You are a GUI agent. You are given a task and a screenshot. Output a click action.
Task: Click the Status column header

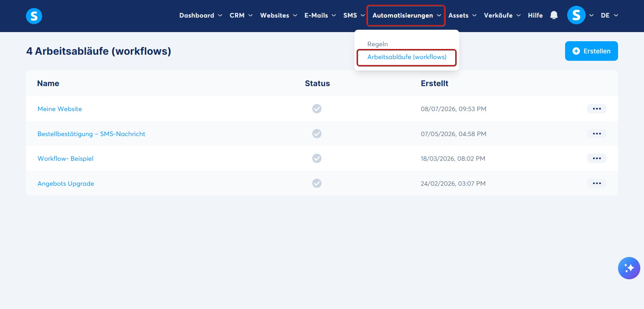pyautogui.click(x=317, y=83)
